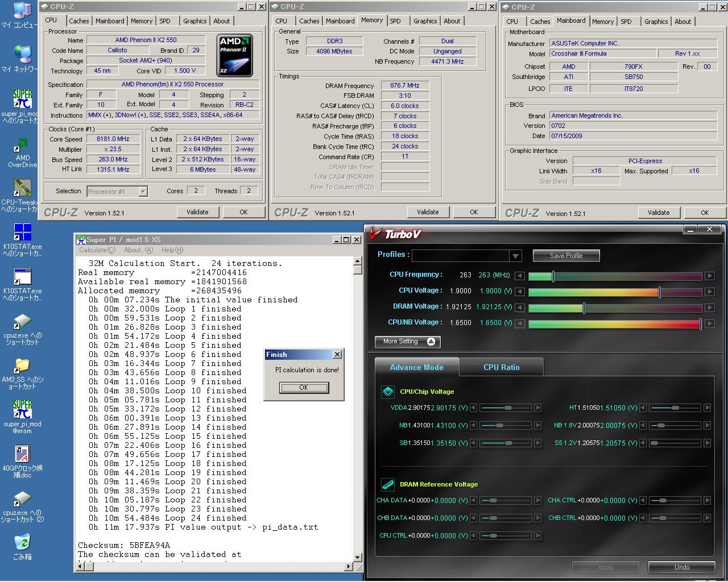Open the Processor #1 selection dropdown in CPU-Z
728x582 pixels.
tap(143, 192)
